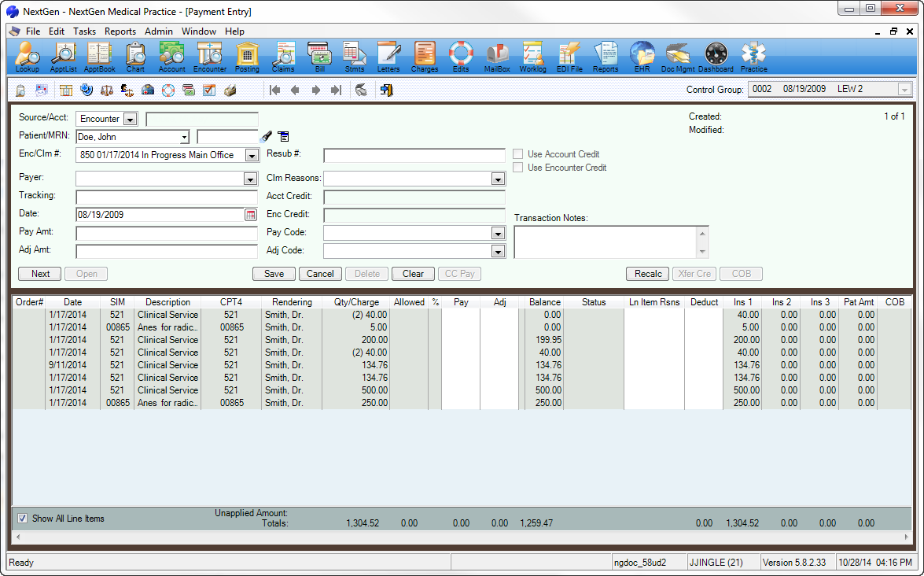Open the Claims icon

283,57
